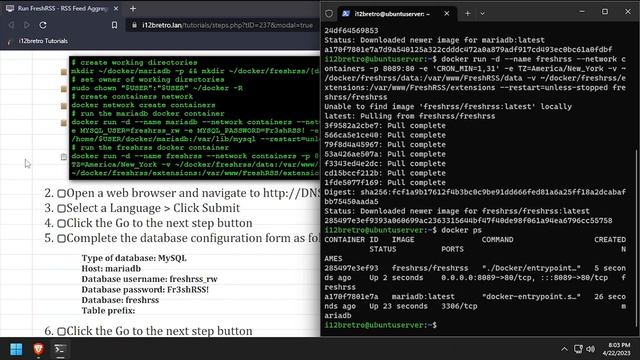Viewport: 640px width, 360px height.
Task: Clipboard icon beside run freshrss container line
Action: point(64,157)
